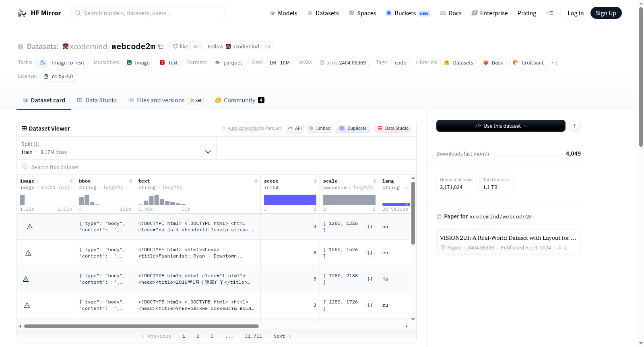The height and width of the screenshot is (347, 644).
Task: Go to page 2 of the dataset
Action: (x=198, y=336)
